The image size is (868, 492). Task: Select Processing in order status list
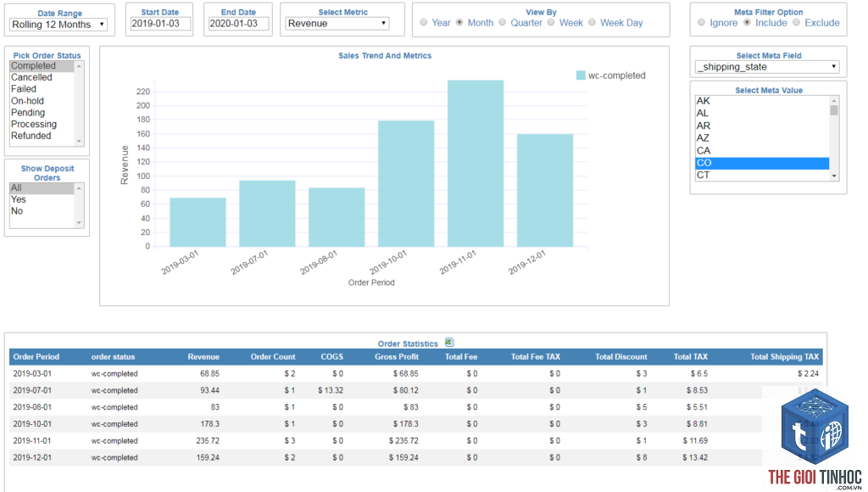42,124
